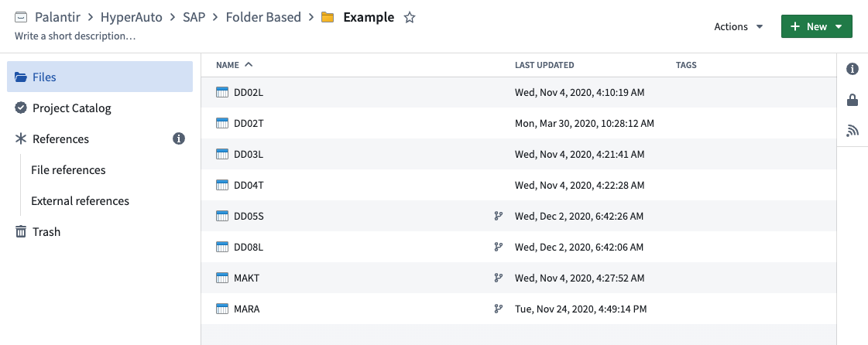The image size is (868, 345).
Task: Click the dataset table icon for DD02T
Action: click(222, 123)
